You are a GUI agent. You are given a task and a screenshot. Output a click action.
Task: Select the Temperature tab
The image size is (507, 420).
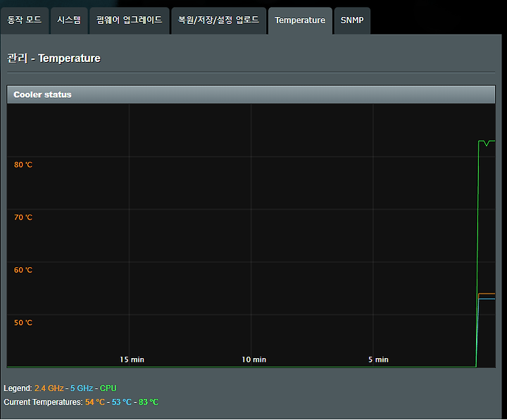coord(300,20)
